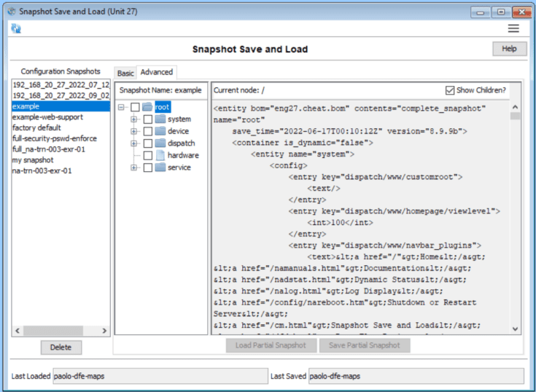Expand the system tree node
Screen dimensions: 536x392
(133, 119)
